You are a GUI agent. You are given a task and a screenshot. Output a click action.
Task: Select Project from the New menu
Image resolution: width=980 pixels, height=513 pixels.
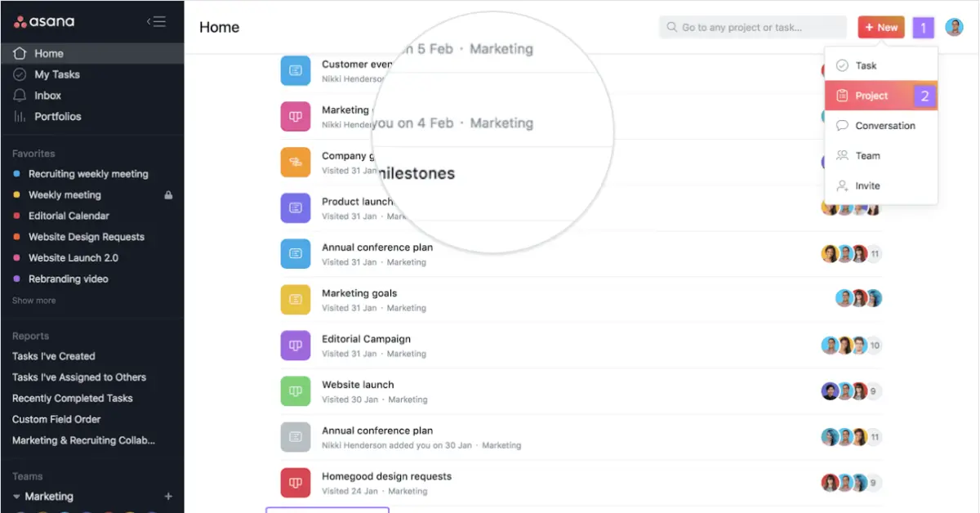pos(871,96)
